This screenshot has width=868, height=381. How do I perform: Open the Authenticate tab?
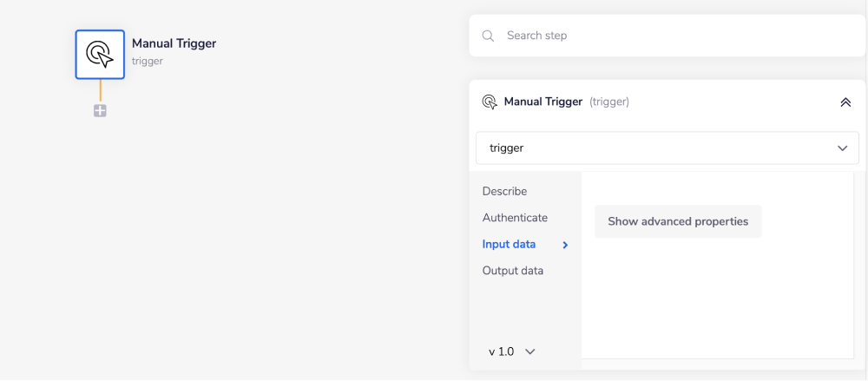[x=515, y=218]
